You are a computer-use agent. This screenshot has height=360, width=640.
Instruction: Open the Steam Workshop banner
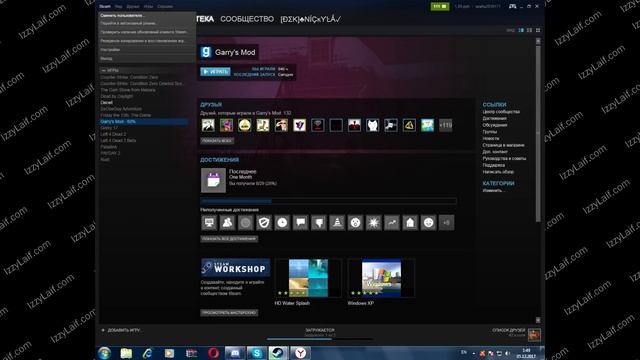coord(236,268)
